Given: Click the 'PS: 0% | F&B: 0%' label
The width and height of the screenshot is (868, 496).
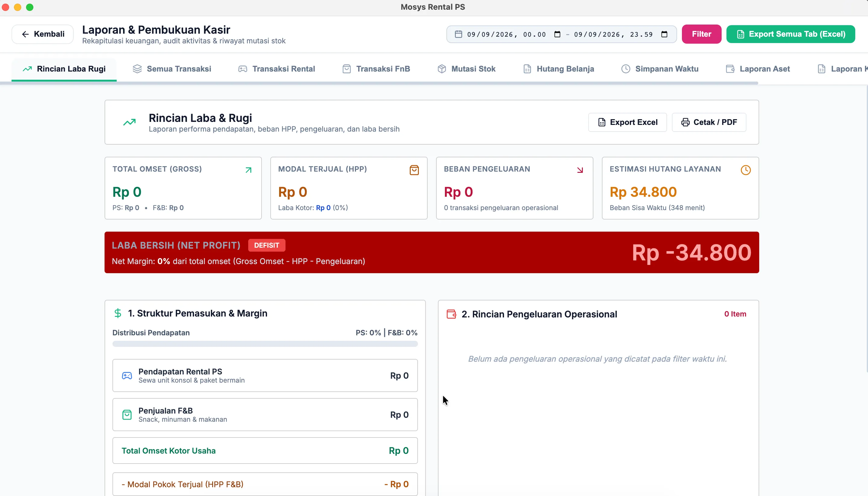Looking at the screenshot, I should (386, 333).
